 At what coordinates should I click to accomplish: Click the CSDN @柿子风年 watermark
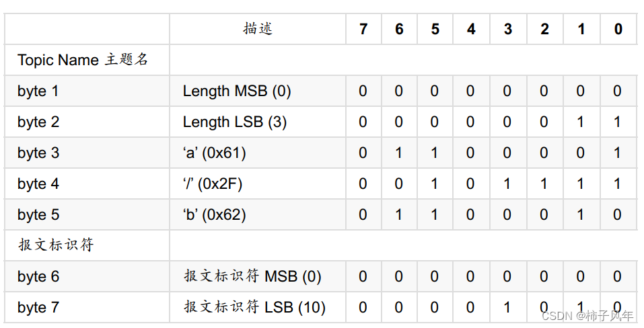pyautogui.click(x=587, y=316)
